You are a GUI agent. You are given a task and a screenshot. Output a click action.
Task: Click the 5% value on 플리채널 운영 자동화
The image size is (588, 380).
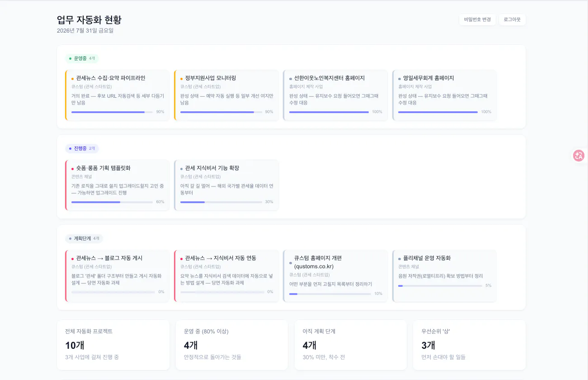[x=488, y=285]
